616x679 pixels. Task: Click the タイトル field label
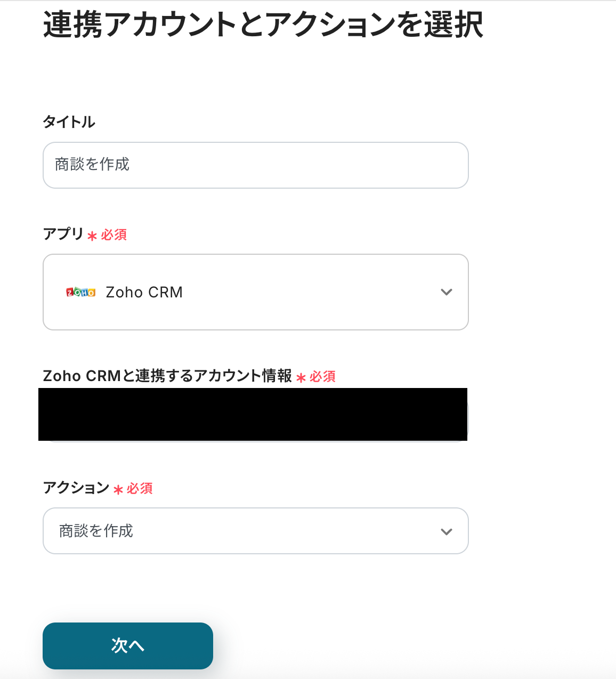point(69,122)
